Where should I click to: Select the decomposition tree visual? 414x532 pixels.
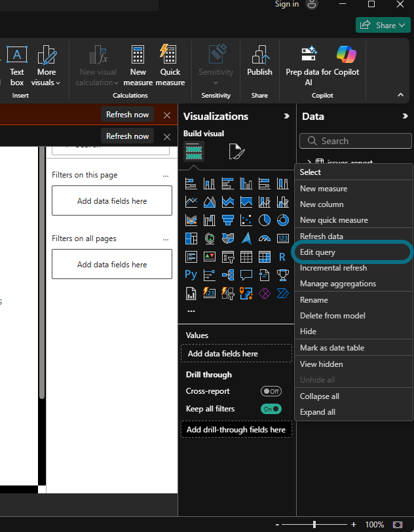coord(228,275)
